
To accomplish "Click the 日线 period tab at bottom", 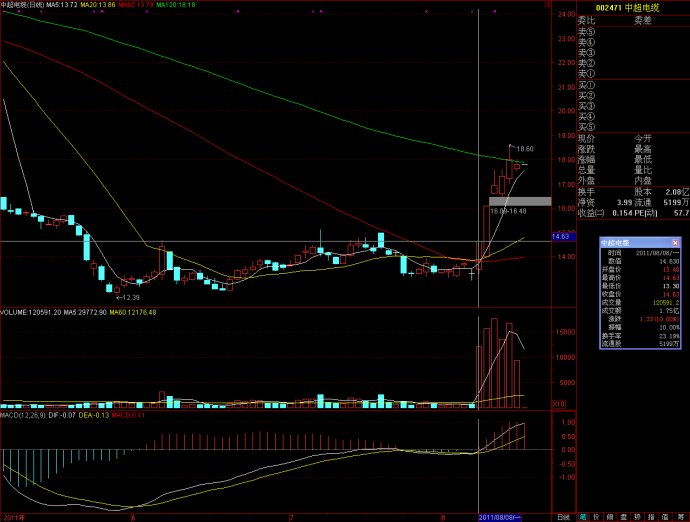I will (564, 517).
